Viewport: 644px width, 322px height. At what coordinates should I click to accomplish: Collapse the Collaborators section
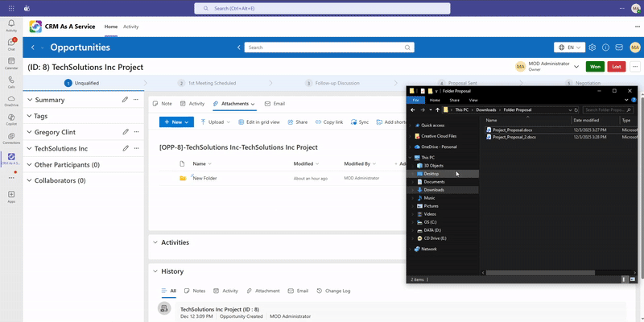point(30,180)
